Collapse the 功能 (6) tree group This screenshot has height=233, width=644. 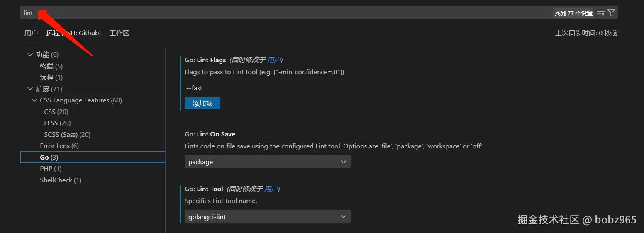click(x=30, y=54)
